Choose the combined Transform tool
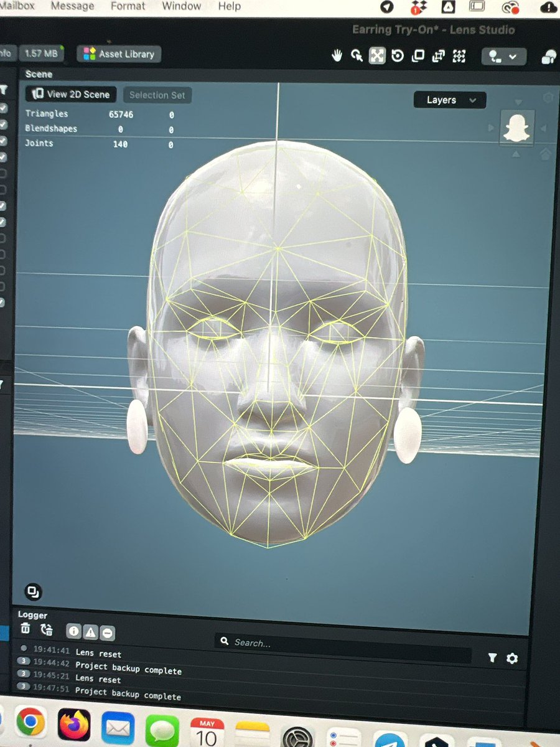The width and height of the screenshot is (560, 747). [439, 56]
